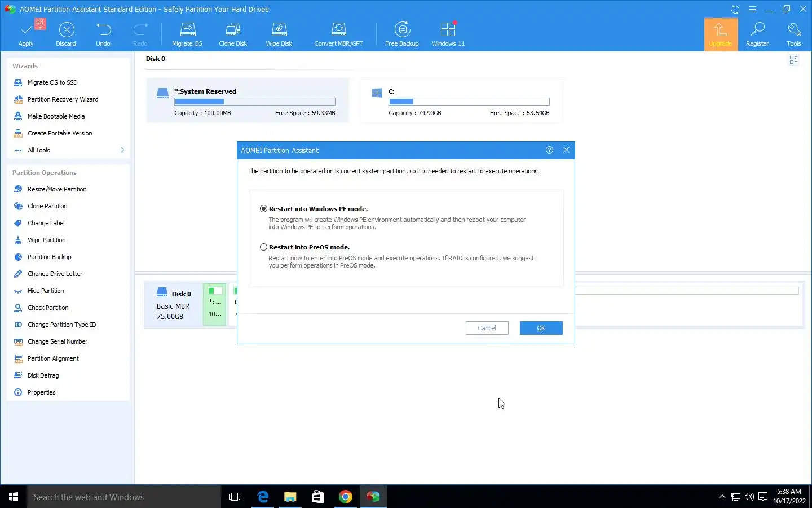Open the hamburger menu in title bar
The width and height of the screenshot is (812, 508).
click(x=752, y=9)
